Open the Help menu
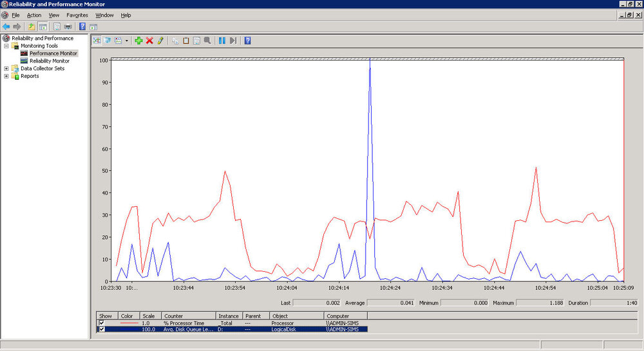 click(126, 15)
